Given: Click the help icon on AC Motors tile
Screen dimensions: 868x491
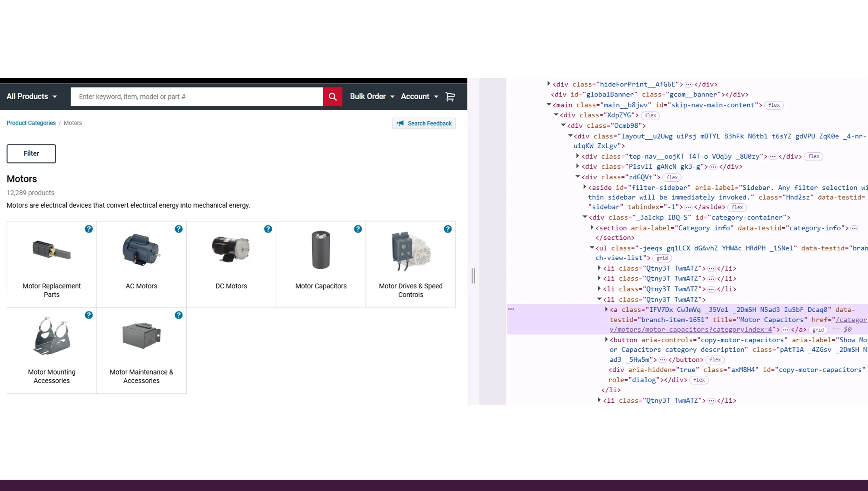Looking at the screenshot, I should click(178, 229).
